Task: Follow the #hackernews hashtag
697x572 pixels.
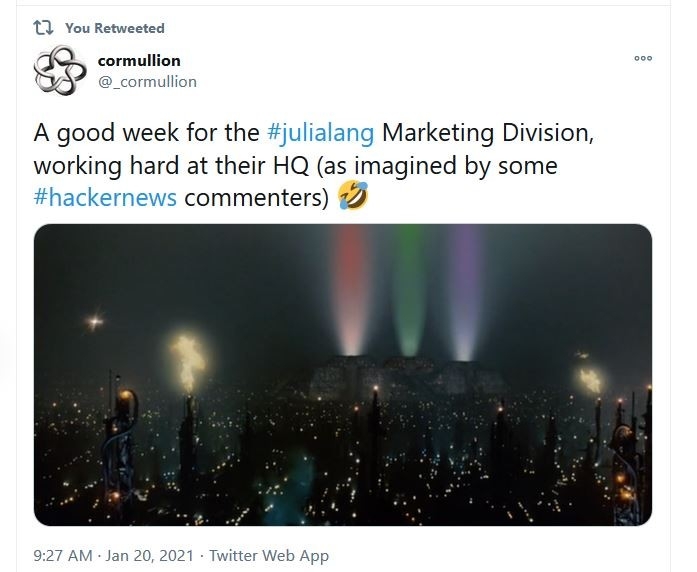Action: tap(105, 197)
